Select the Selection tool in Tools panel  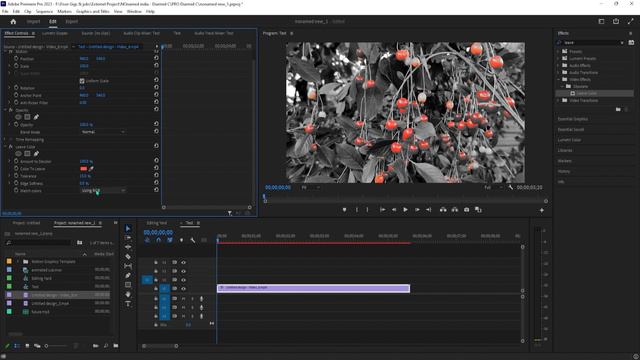128,229
